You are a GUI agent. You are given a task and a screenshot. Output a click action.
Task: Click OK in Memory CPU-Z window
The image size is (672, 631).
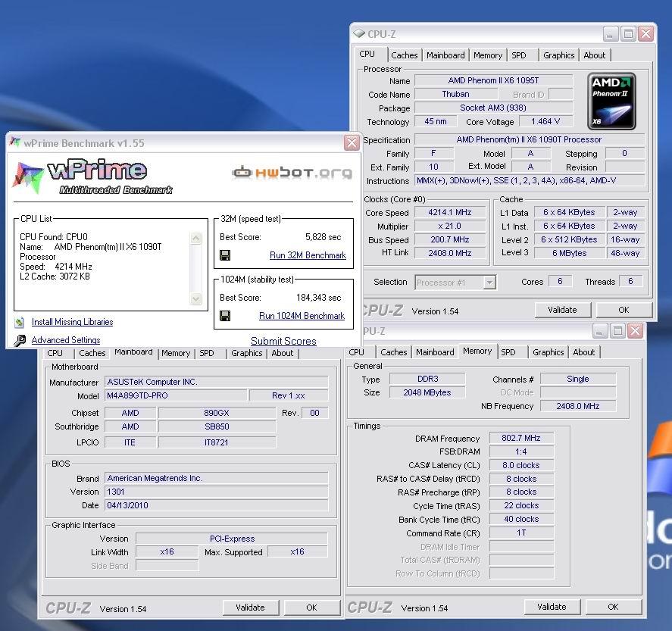(613, 607)
